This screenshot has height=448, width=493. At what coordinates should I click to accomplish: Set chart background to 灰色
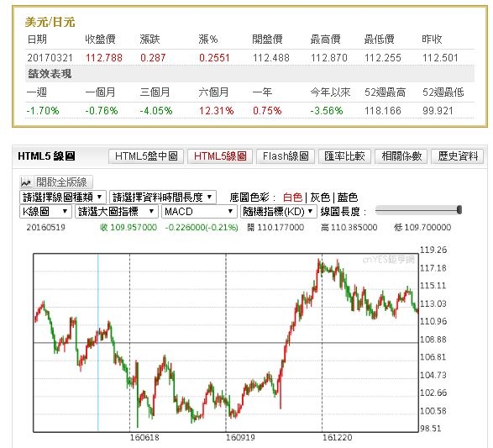[320, 198]
